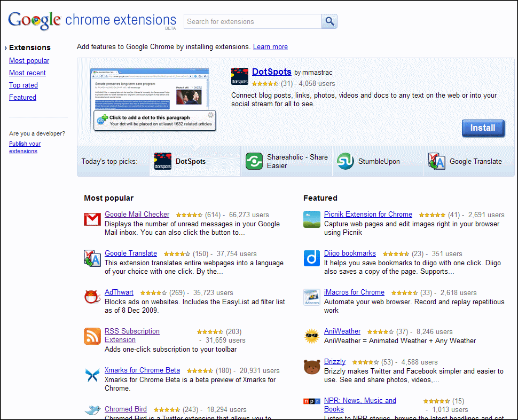Click DotSpots star rating in header

[265, 84]
